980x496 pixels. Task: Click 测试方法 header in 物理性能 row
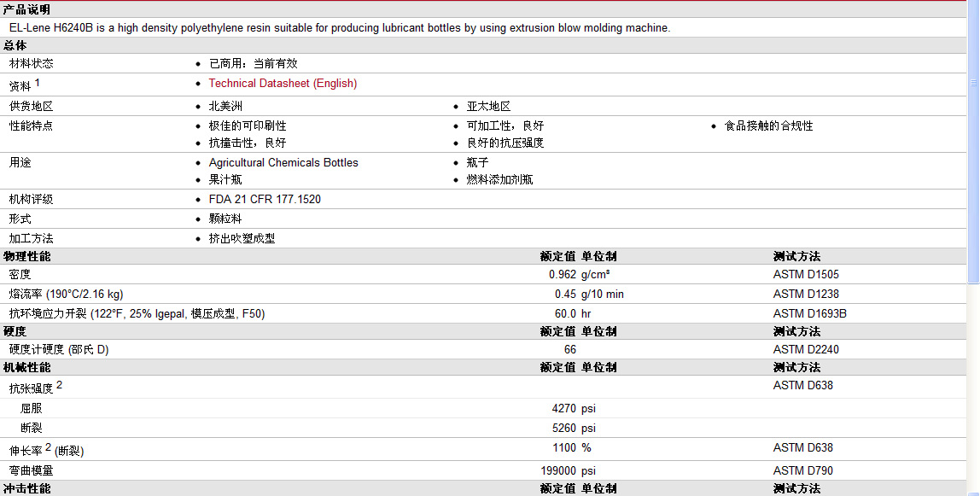[x=796, y=256]
